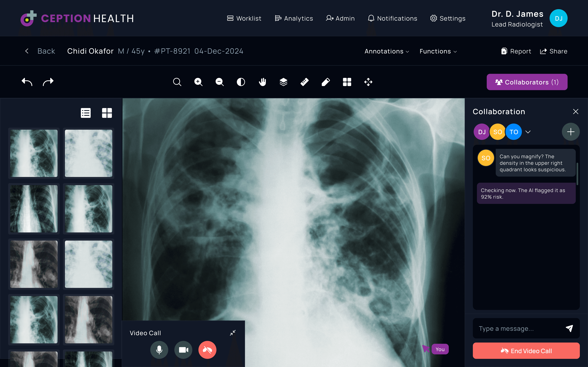Open the layers tool
This screenshot has height=367, width=588.
pos(283,82)
